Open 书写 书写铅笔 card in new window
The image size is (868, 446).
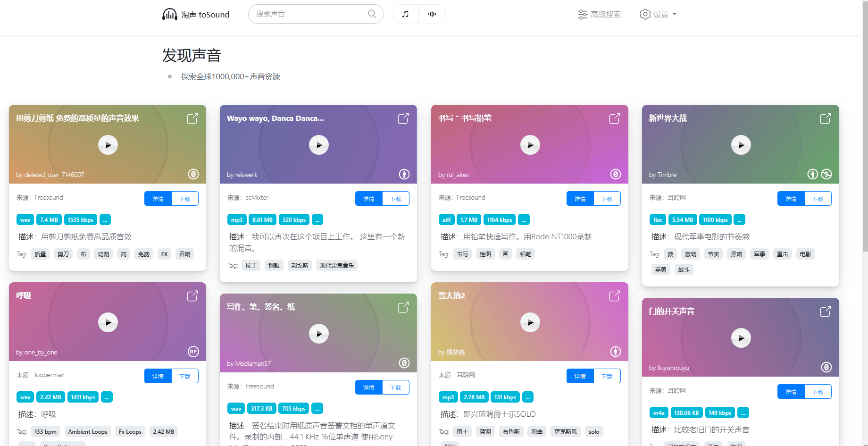pyautogui.click(x=614, y=118)
